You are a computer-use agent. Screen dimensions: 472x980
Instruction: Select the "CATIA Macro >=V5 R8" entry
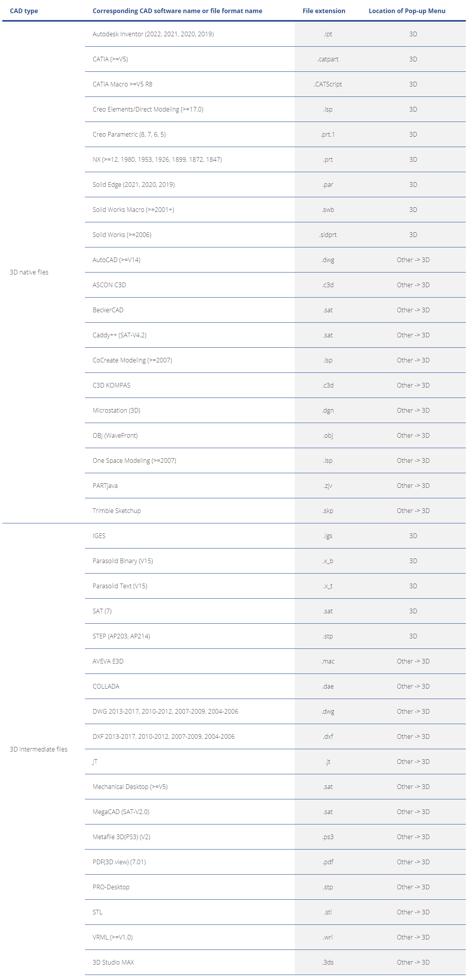point(122,84)
